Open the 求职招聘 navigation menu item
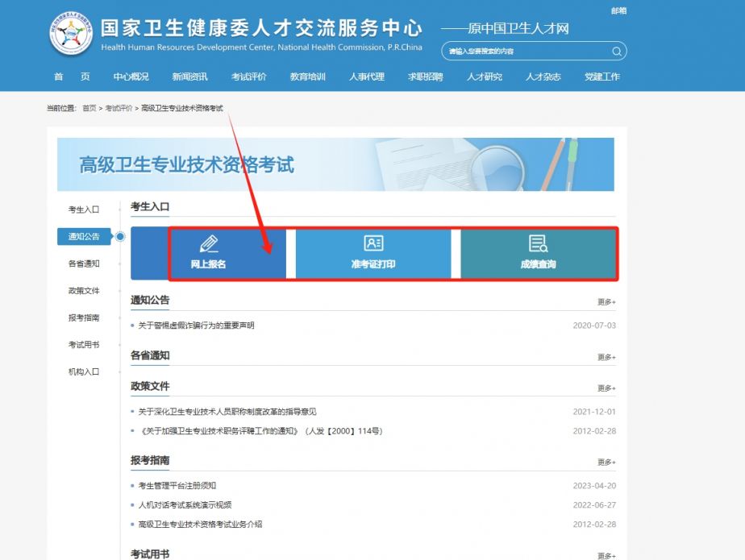Image resolution: width=745 pixels, height=560 pixels. (425, 77)
